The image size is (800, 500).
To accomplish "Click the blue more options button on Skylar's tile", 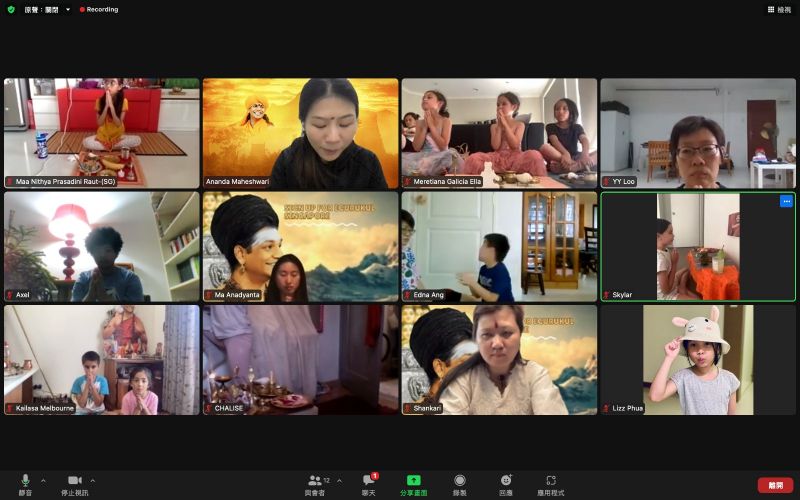I will point(786,202).
